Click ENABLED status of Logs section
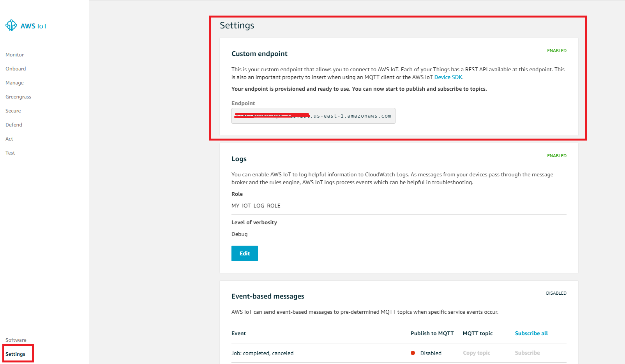The height and width of the screenshot is (364, 625). (x=557, y=156)
